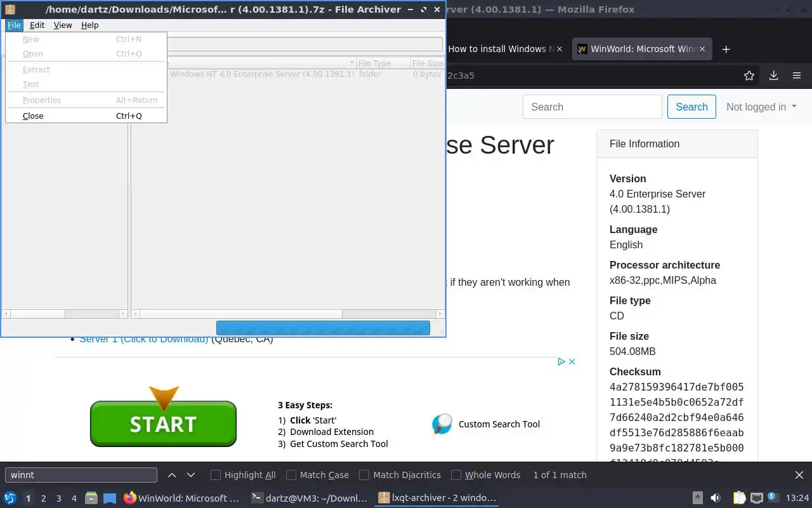Focus the find bar field containing 'winnt'
Viewport: 812px width, 508px height.
pos(81,475)
